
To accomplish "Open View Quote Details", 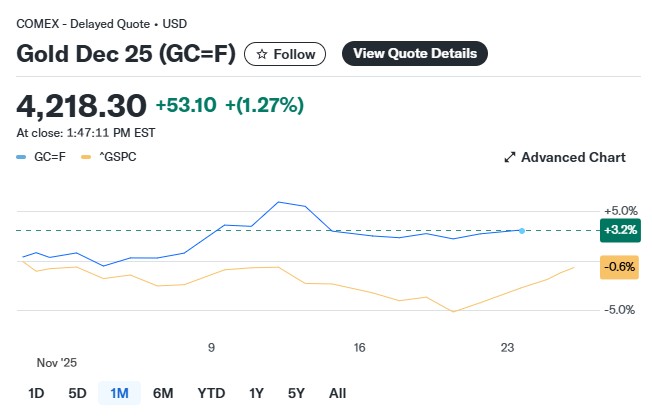I will click(415, 53).
